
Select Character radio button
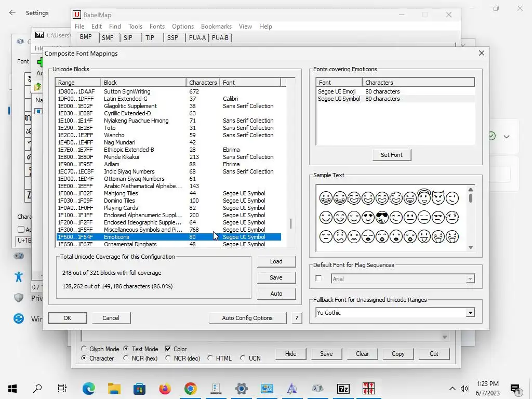84,358
